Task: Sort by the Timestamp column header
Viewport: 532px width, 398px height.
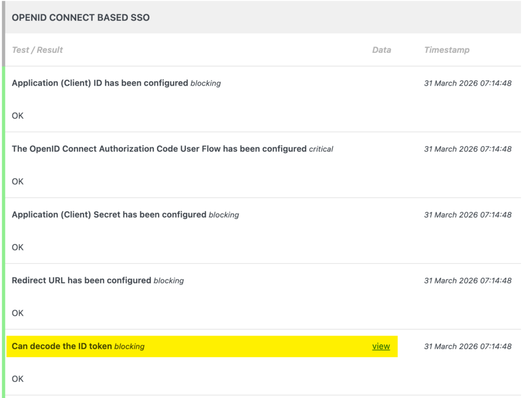Action: (x=447, y=50)
